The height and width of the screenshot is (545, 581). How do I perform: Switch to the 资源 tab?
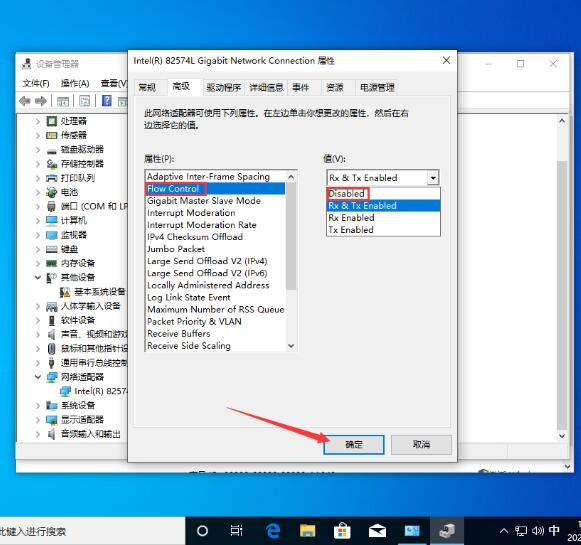coord(335,88)
